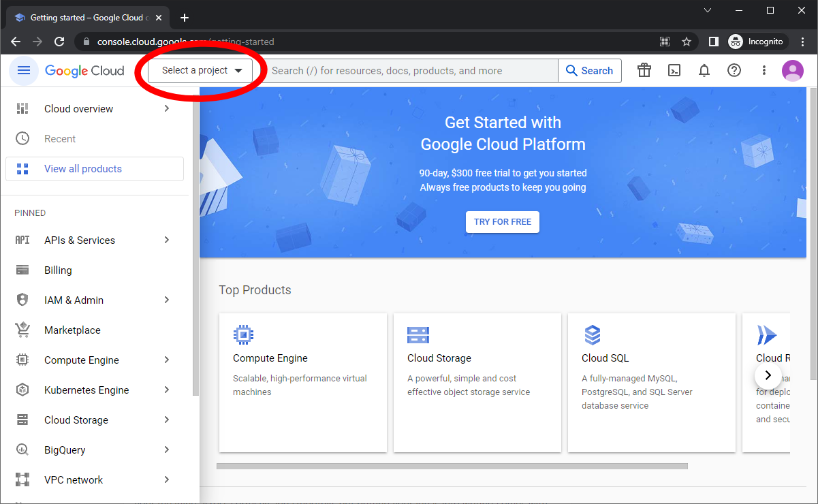Expand the Compute Engine submenu arrow
Image resolution: width=818 pixels, height=504 pixels.
pyautogui.click(x=167, y=360)
